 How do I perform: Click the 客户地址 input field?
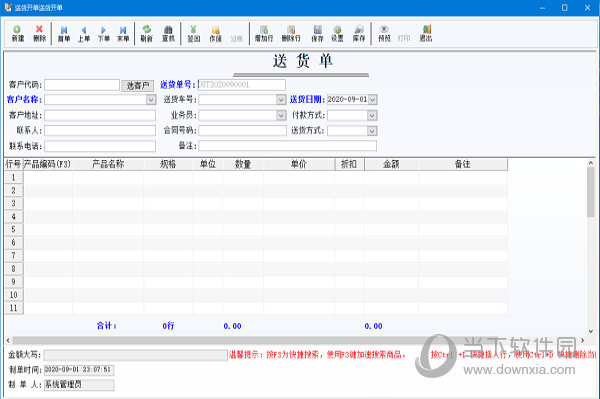[x=100, y=115]
